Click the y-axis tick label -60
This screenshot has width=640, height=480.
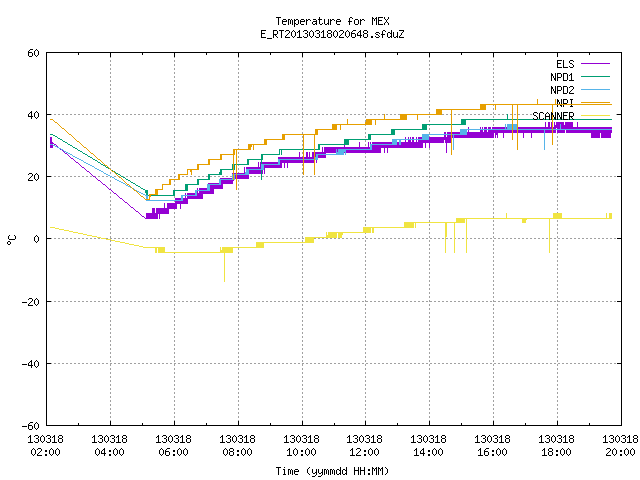(x=30, y=426)
